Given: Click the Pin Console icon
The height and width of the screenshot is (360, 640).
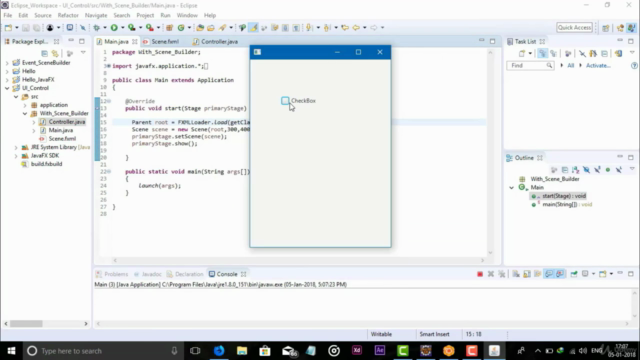Looking at the screenshot, I should [574, 274].
